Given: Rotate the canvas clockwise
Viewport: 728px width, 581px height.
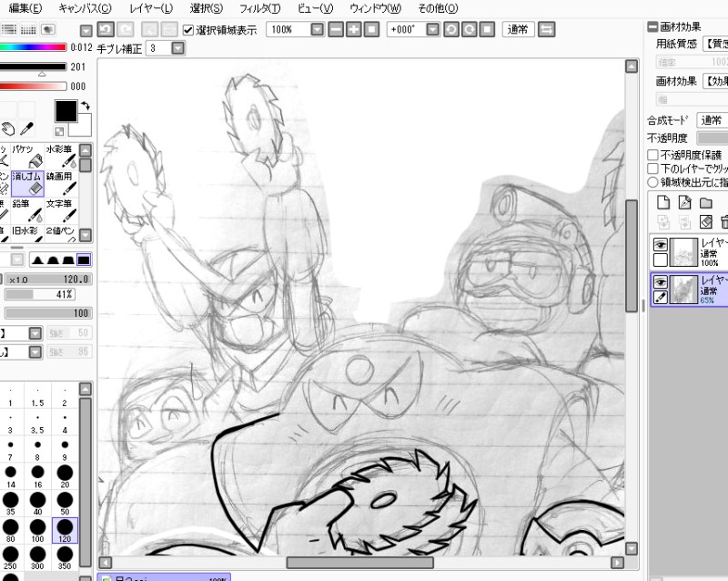Looking at the screenshot, I should coord(470,30).
